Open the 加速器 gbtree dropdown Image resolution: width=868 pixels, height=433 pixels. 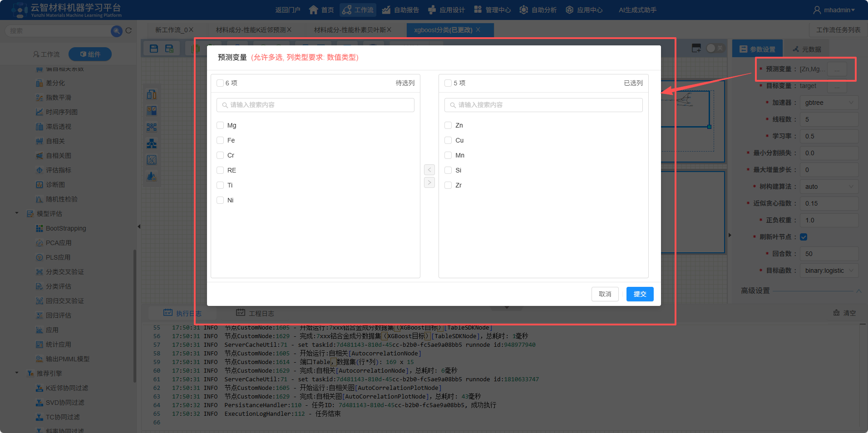(829, 102)
